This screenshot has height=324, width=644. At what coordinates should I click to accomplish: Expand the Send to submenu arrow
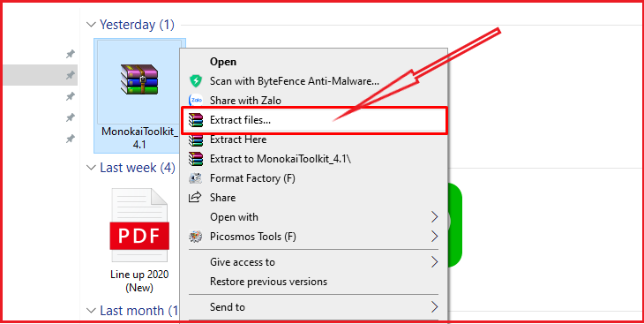(434, 306)
